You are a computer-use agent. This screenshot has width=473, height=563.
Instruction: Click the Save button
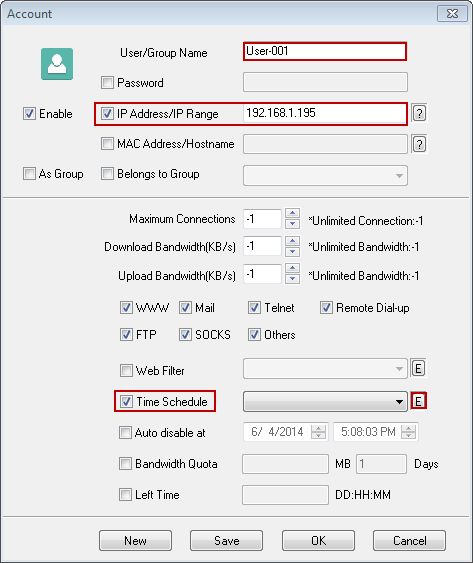point(226,540)
